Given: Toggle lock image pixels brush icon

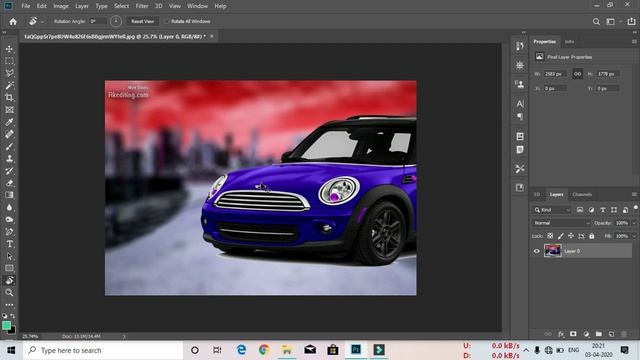Looking at the screenshot, I should coord(560,236).
